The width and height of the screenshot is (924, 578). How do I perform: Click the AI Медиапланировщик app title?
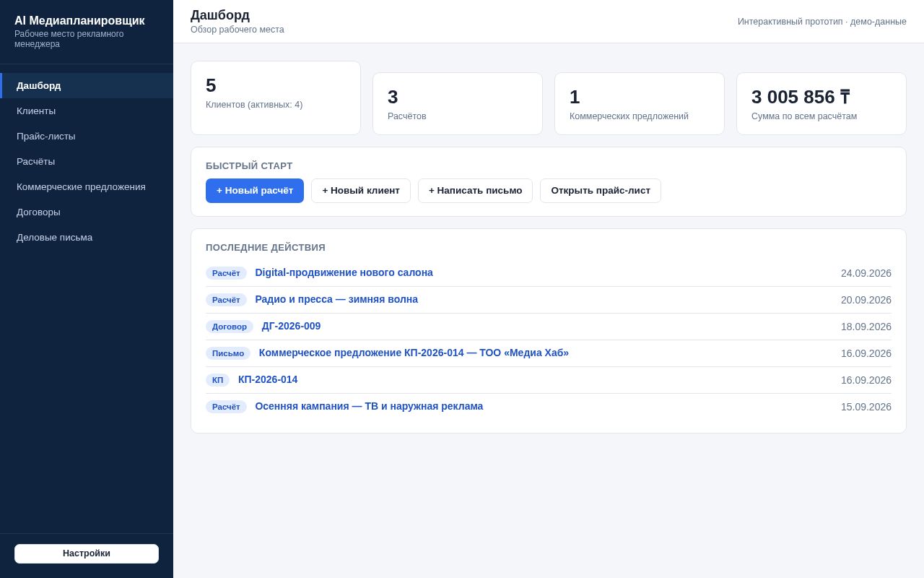tap(79, 21)
